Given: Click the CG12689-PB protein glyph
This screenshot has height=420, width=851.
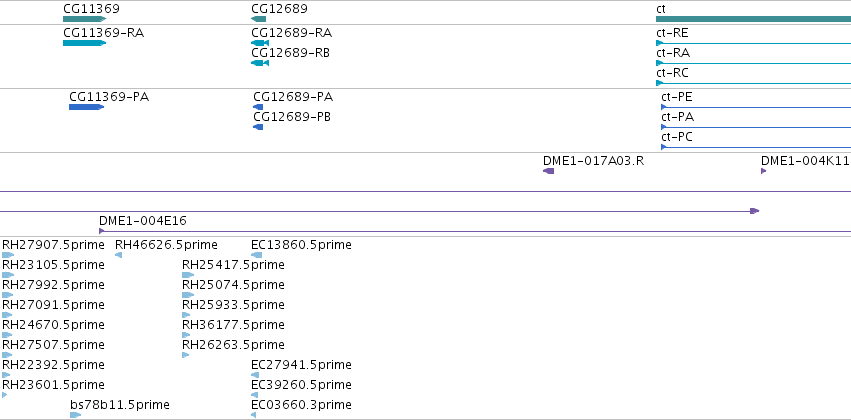Looking at the screenshot, I should pos(258,127).
